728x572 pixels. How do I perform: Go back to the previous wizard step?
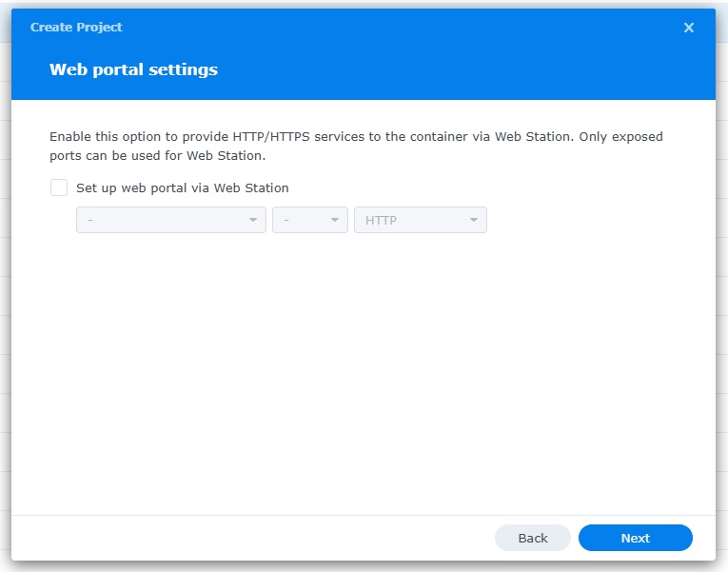coord(532,538)
